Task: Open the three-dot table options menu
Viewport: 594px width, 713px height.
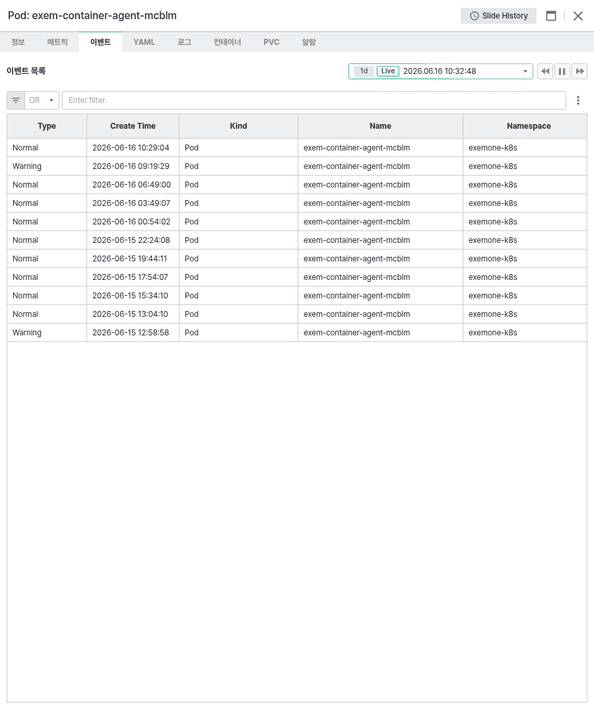Action: [578, 100]
